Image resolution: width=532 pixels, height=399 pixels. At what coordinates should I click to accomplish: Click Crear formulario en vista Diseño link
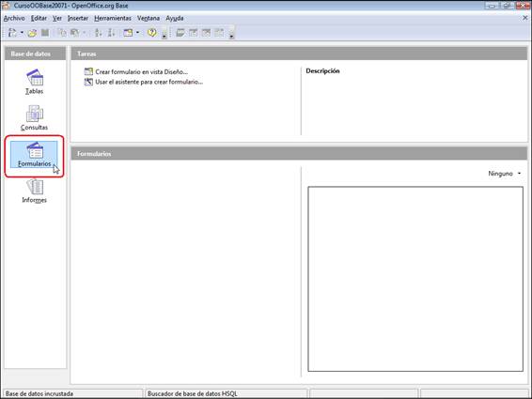142,72
